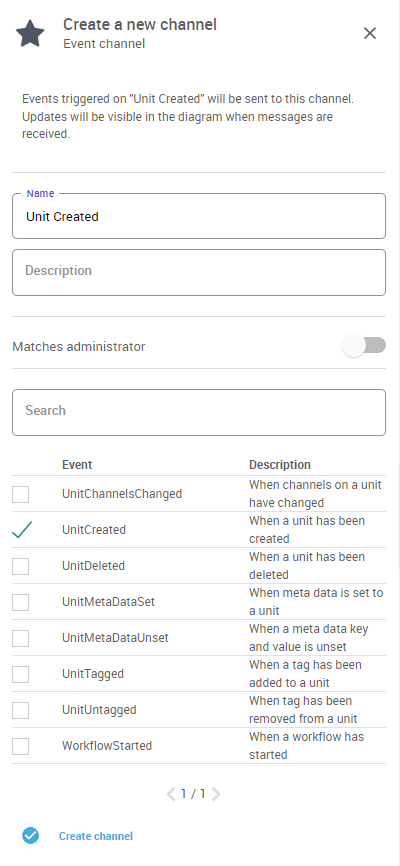Enable the UnitMetaDataSet event checkbox
Screen dimensions: 400x866
20,602
